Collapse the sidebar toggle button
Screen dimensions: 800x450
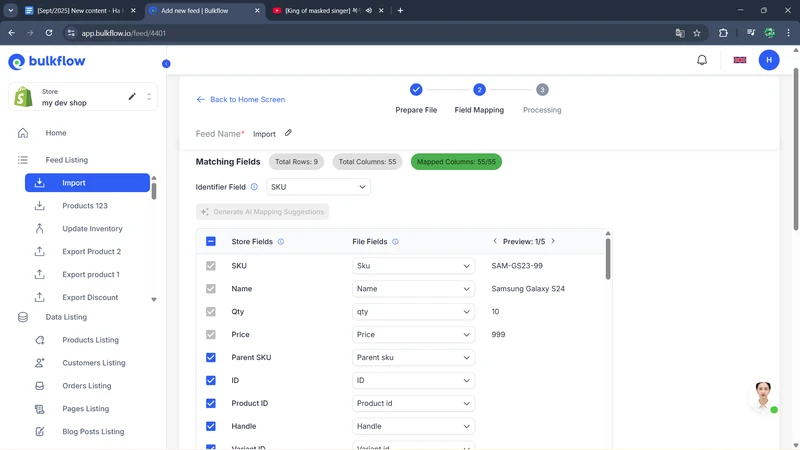point(166,63)
